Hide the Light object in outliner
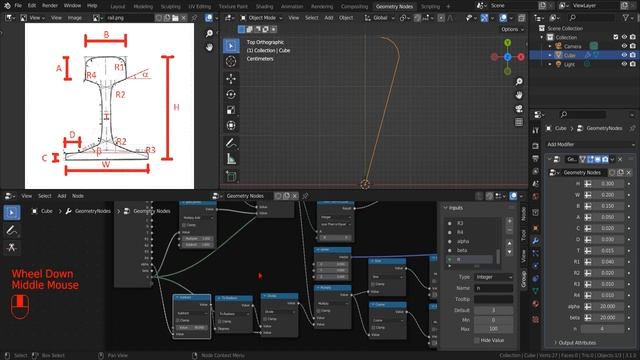 (x=624, y=64)
